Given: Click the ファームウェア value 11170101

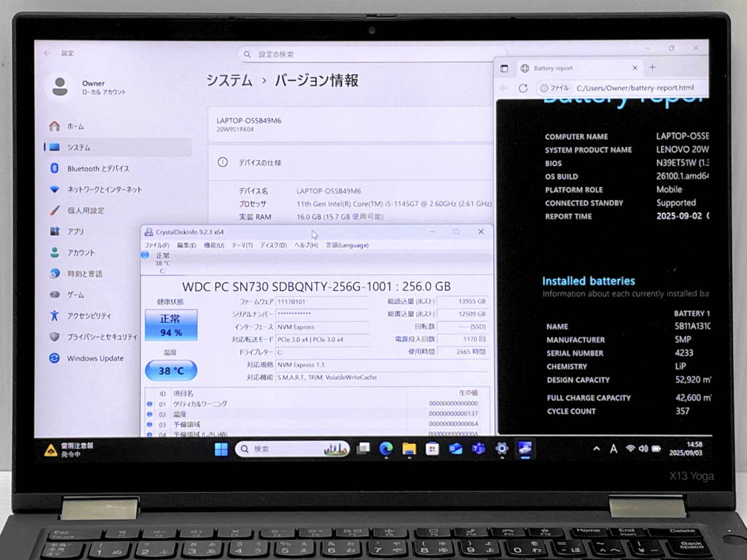Looking at the screenshot, I should coord(323,301).
